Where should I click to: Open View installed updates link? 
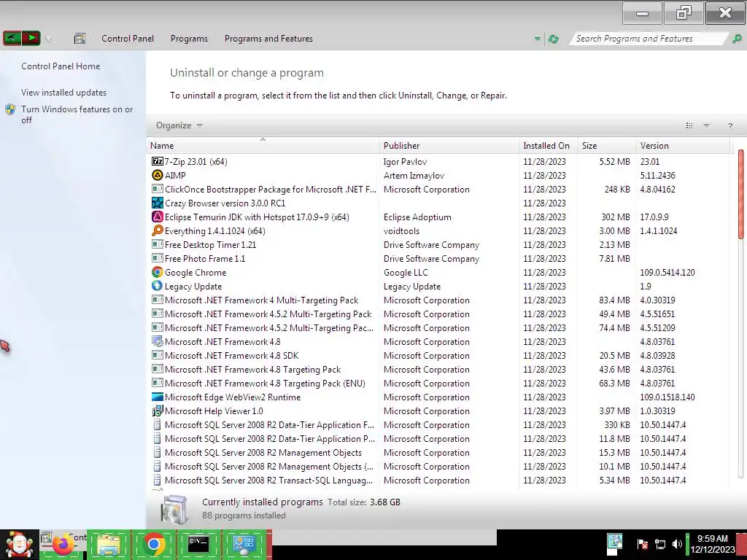coord(64,93)
